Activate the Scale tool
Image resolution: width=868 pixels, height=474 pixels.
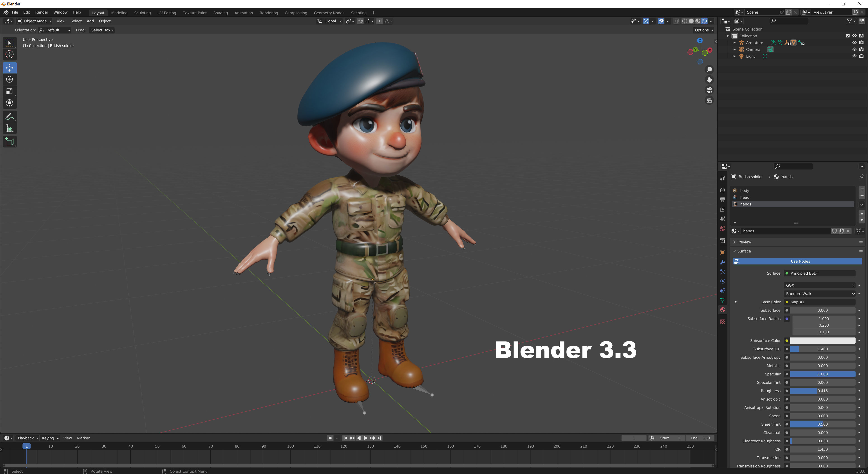tap(9, 91)
